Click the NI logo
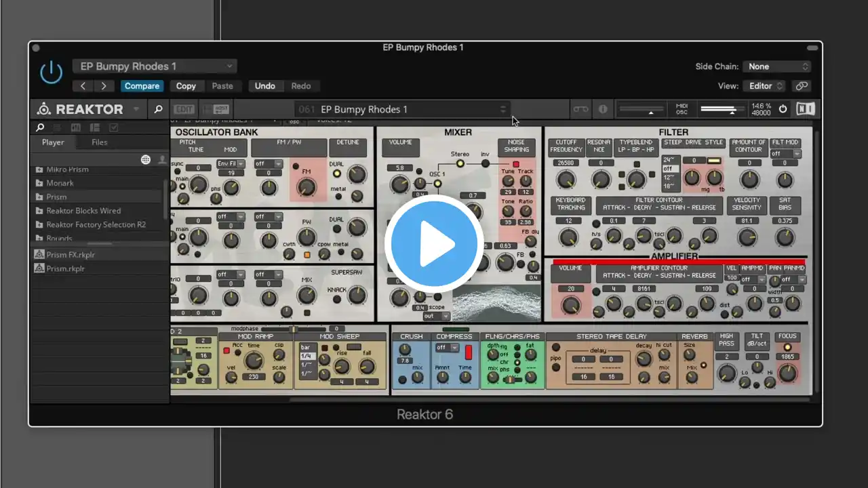 [x=805, y=109]
